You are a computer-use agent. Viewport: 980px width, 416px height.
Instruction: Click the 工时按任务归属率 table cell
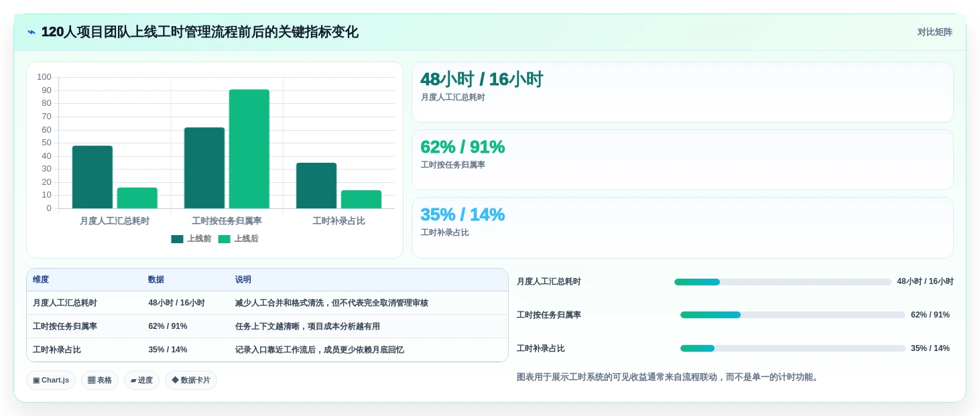click(x=65, y=326)
